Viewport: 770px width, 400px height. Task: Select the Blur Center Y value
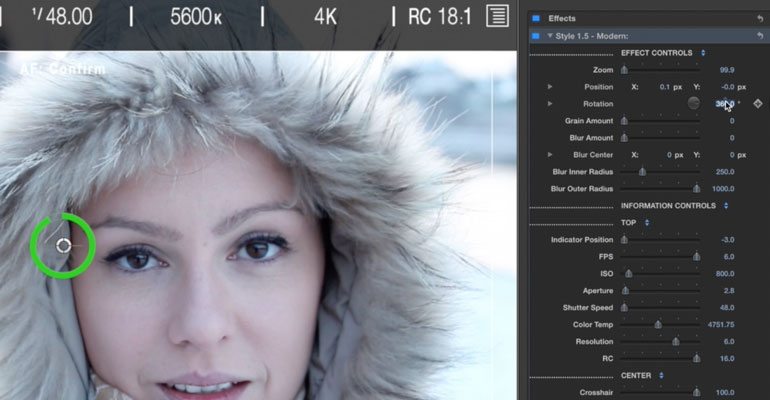732,155
